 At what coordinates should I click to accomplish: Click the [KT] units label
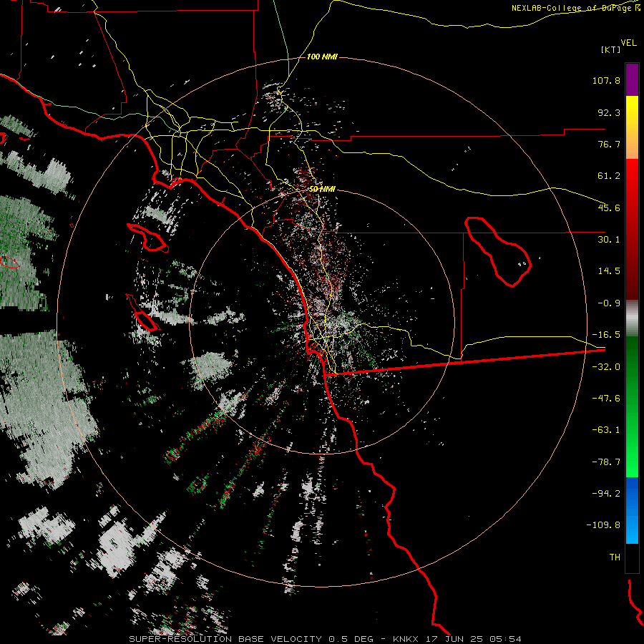(x=610, y=49)
